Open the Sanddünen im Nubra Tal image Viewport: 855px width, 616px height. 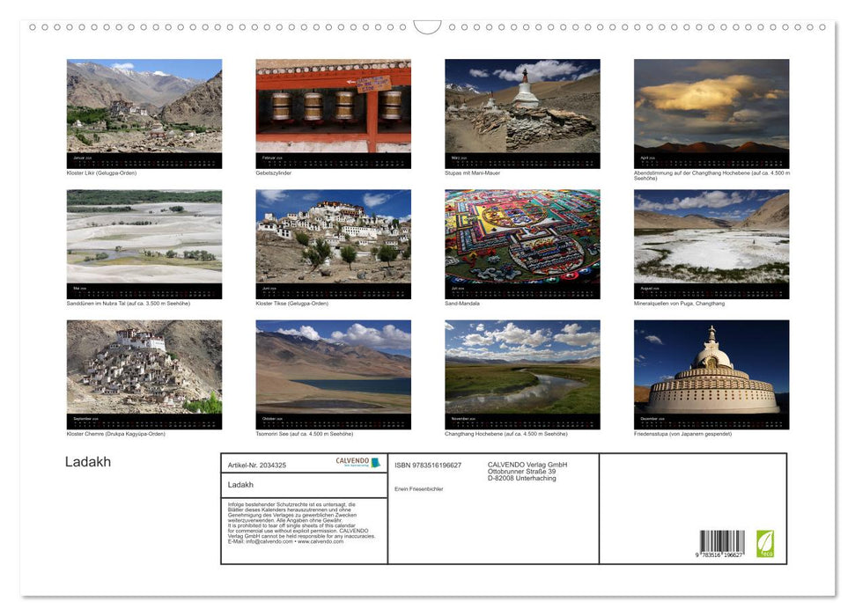(x=144, y=244)
